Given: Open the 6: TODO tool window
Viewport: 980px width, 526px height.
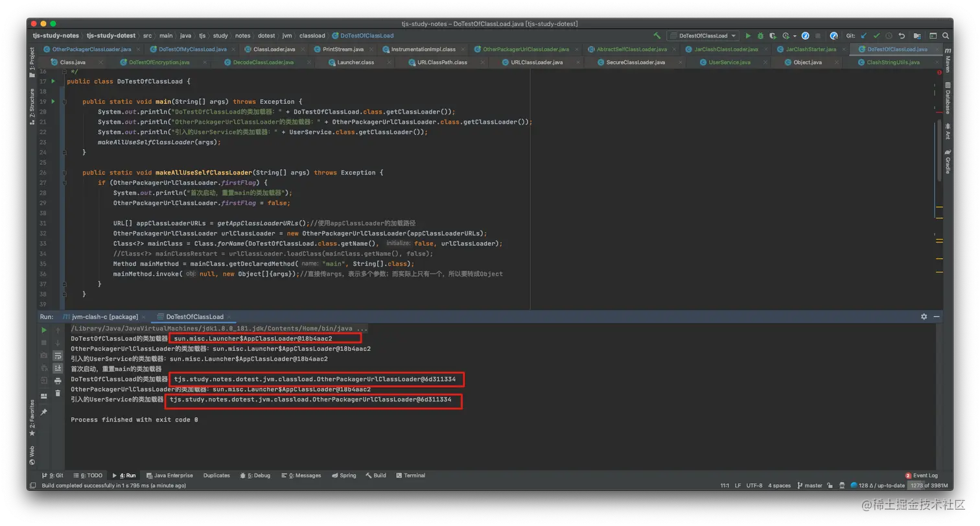Looking at the screenshot, I should [x=88, y=475].
